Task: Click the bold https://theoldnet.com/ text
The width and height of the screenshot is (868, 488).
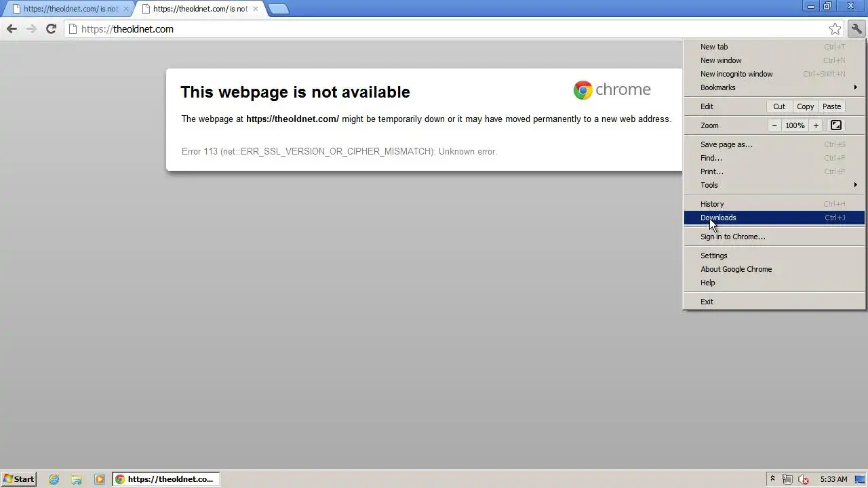Action: tap(292, 119)
